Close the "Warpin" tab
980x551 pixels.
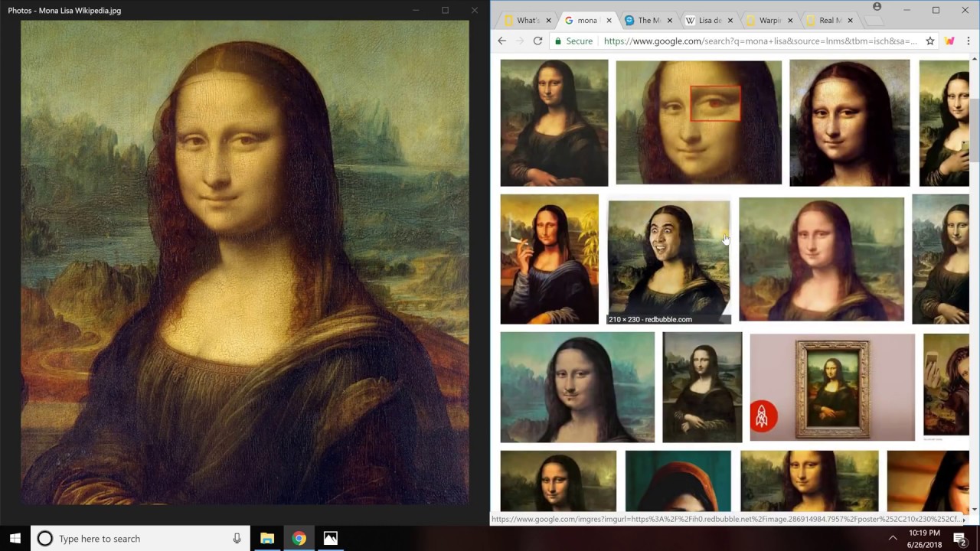point(791,21)
